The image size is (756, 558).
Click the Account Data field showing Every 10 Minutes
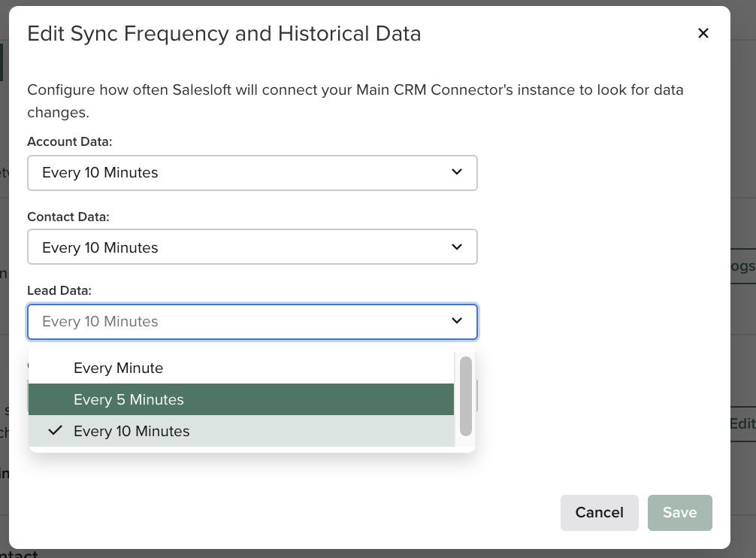point(225,172)
